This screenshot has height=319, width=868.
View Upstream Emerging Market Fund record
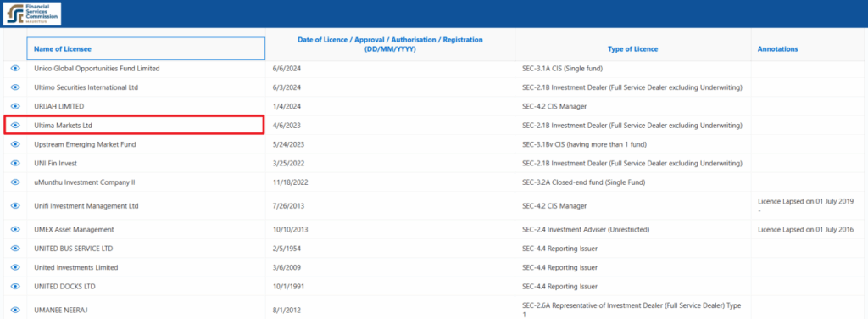tap(15, 144)
